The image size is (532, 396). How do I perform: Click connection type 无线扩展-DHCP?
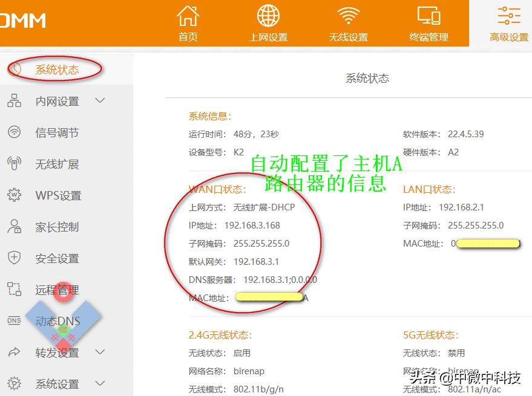tap(264, 207)
